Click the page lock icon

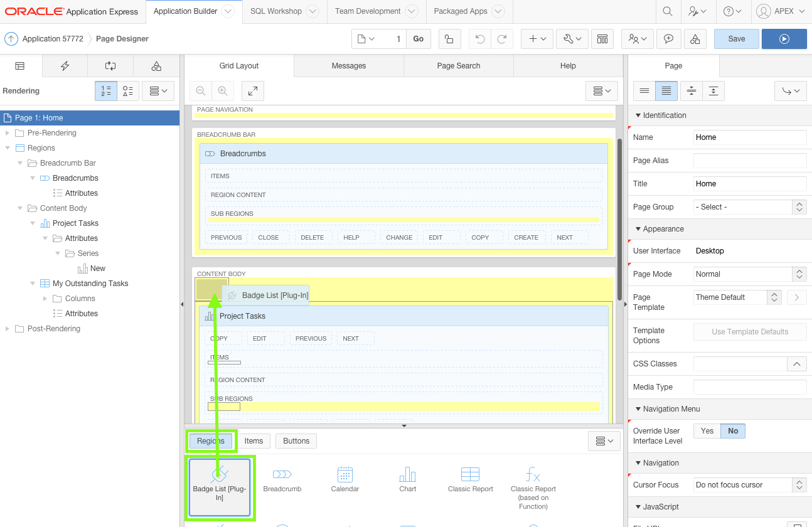(x=449, y=39)
